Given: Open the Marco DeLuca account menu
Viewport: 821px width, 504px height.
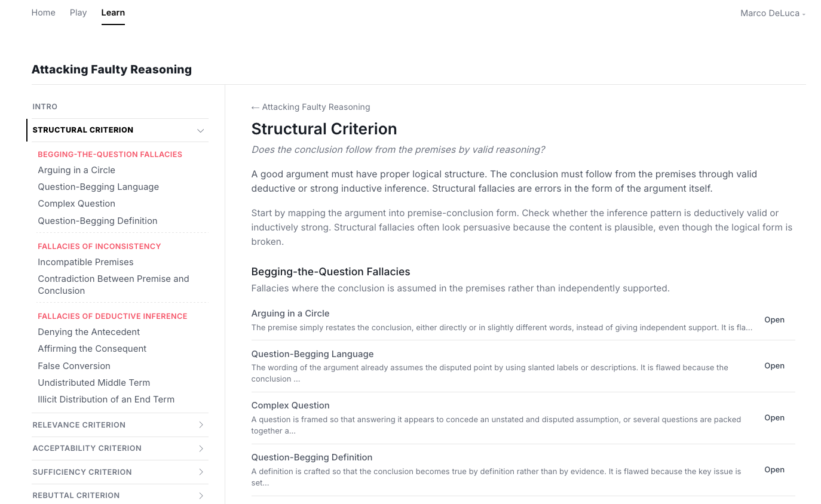Looking at the screenshot, I should pyautogui.click(x=772, y=13).
